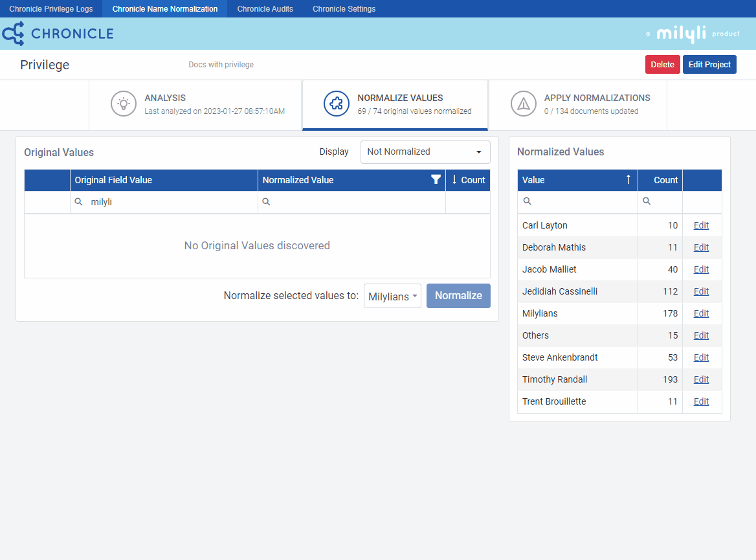Click the Original Field Value column header
The height and width of the screenshot is (560, 756).
(164, 180)
